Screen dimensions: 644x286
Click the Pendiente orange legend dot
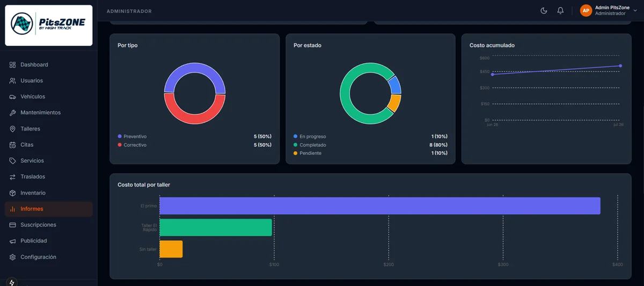click(x=296, y=153)
